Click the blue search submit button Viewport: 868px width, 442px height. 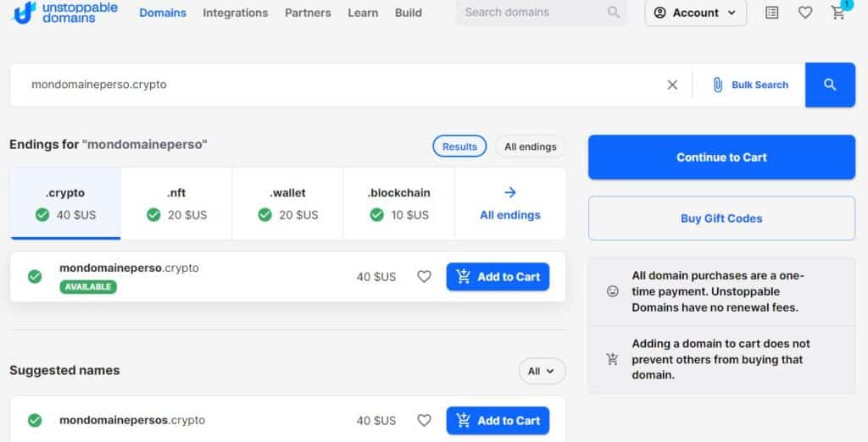[830, 85]
